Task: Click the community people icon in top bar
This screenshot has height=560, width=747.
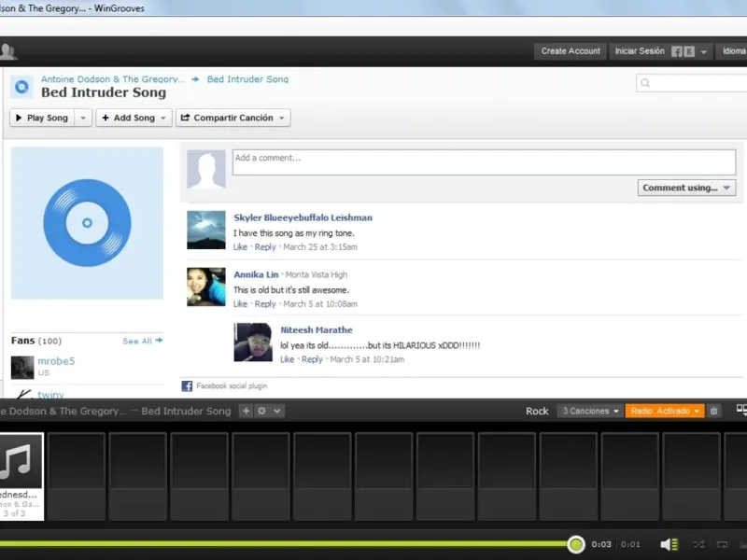Action: pos(7,51)
